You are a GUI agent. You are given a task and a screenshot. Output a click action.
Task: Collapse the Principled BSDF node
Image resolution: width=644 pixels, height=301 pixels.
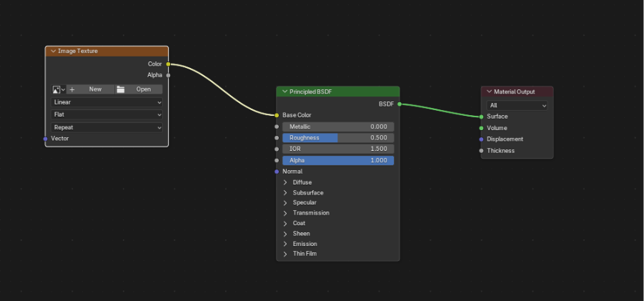pyautogui.click(x=284, y=92)
